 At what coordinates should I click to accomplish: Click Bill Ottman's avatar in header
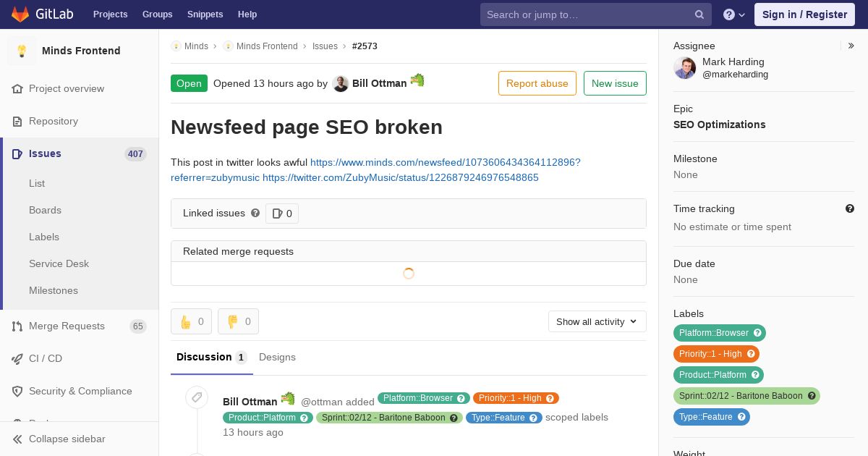341,83
